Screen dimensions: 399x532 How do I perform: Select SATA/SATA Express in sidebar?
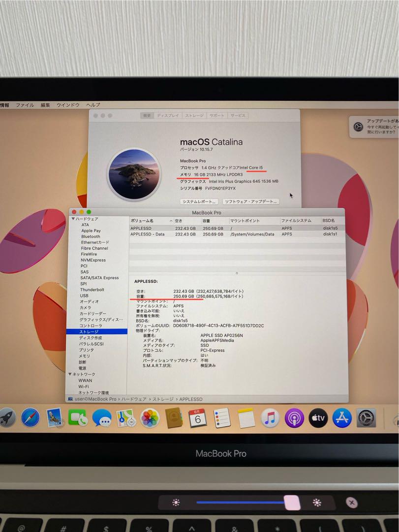(99, 277)
